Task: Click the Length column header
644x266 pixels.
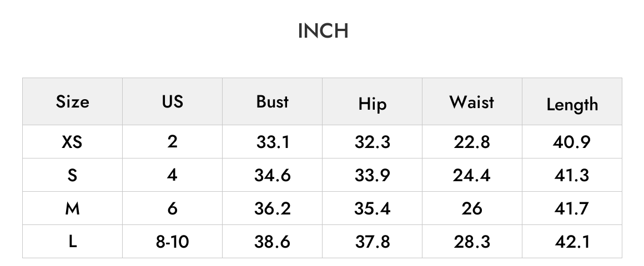Action: click(572, 105)
